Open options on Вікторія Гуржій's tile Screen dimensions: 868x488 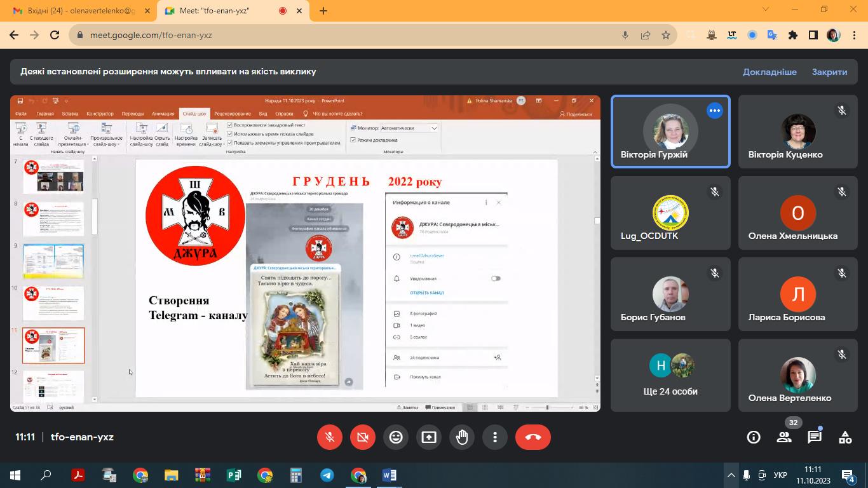tap(715, 111)
